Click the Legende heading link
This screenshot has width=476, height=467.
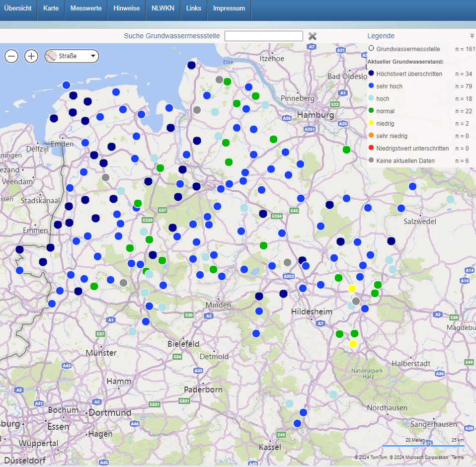pyautogui.click(x=381, y=36)
